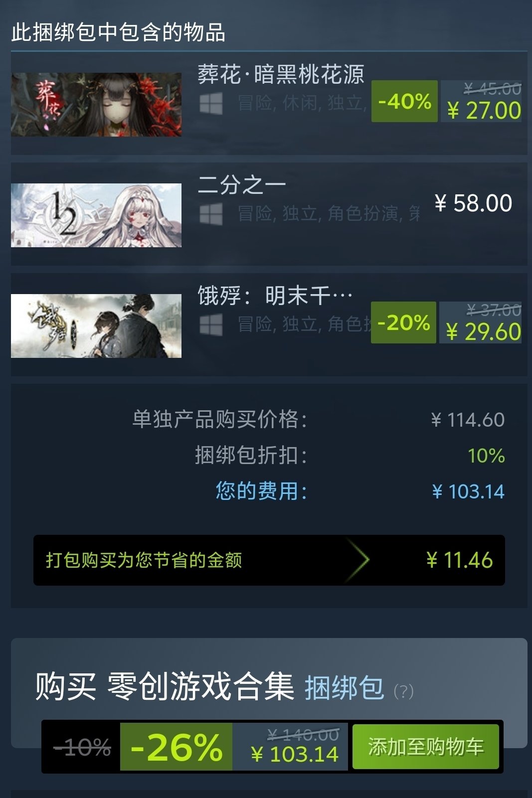Open the 葬花 game thumbnail
532x798 pixels.
coord(96,105)
